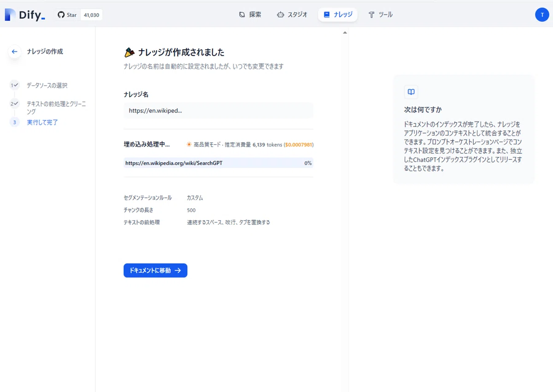Viewport: 553px width, 392px height.
Task: Click the ナレッジが作成されました heading
Action: tap(181, 52)
